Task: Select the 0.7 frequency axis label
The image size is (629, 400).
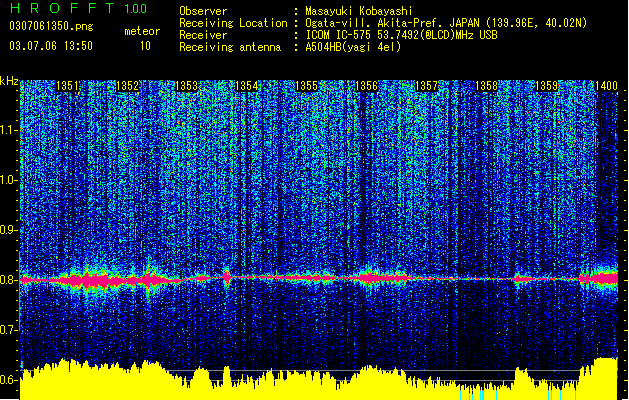Action: [9, 330]
